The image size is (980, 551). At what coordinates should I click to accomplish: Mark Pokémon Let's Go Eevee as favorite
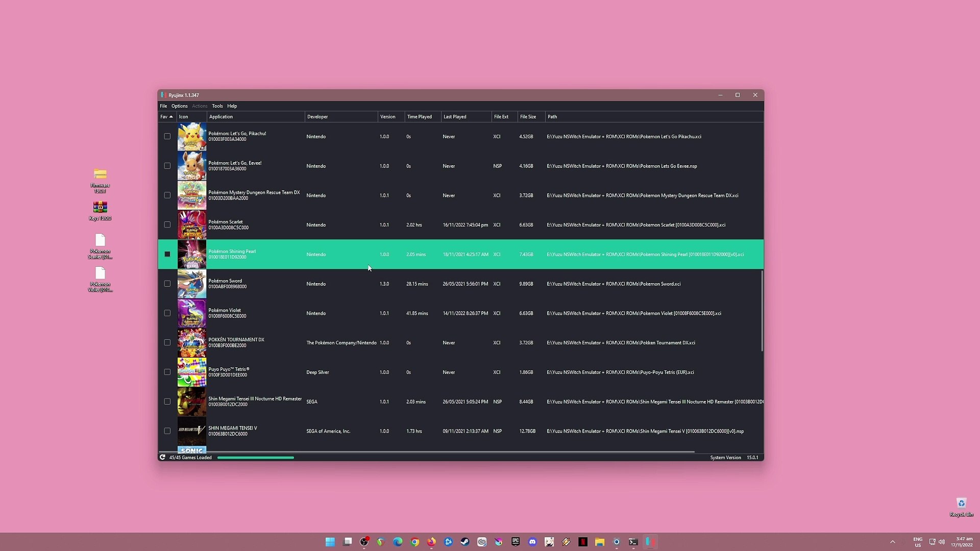(167, 166)
